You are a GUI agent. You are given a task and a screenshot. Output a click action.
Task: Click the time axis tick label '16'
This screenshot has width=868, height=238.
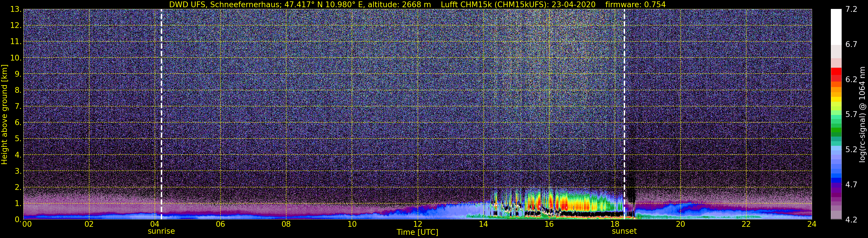coord(549,224)
